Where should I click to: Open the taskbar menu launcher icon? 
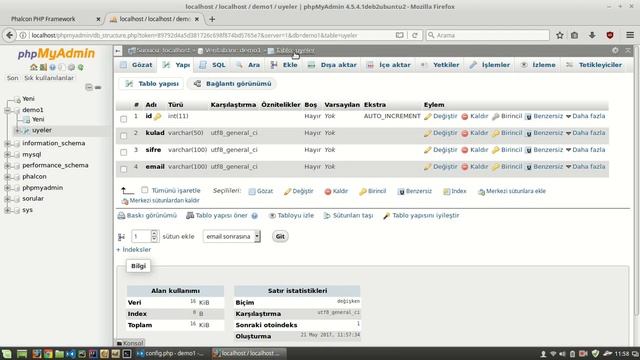click(x=7, y=353)
